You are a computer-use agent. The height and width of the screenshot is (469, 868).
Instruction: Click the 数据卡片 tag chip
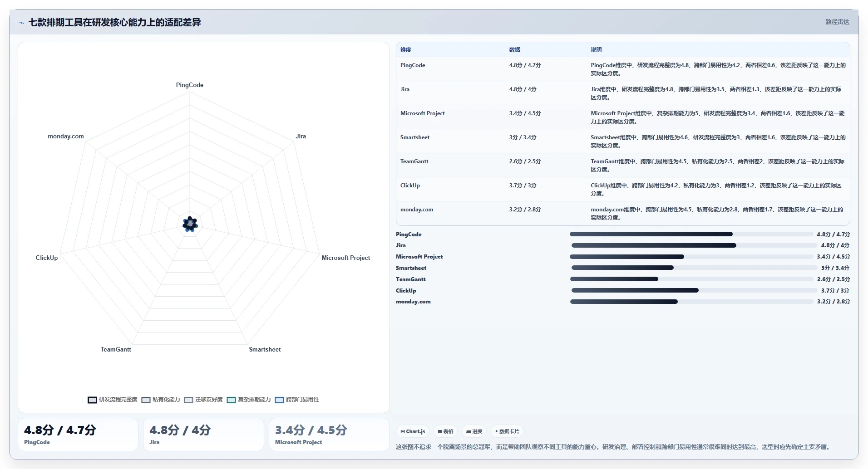[507, 431]
